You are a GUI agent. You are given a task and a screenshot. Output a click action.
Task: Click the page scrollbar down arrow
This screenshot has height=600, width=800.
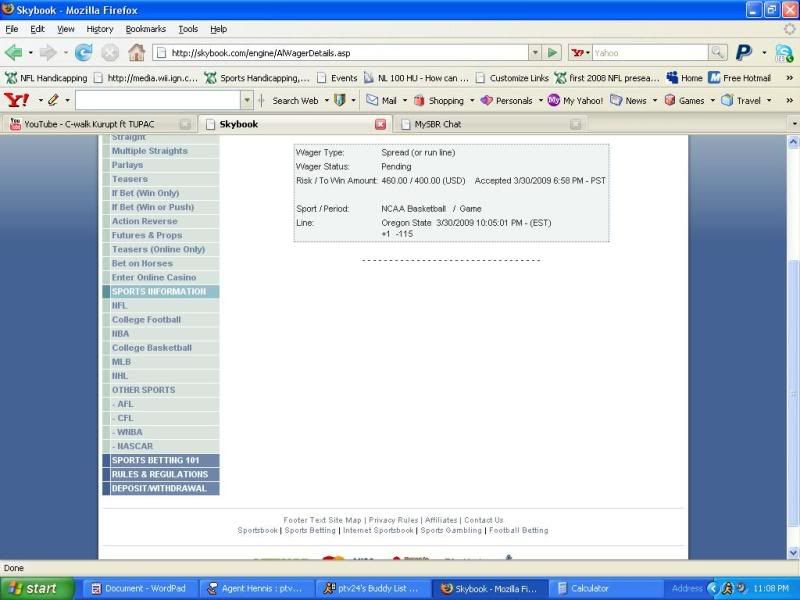coord(793,553)
